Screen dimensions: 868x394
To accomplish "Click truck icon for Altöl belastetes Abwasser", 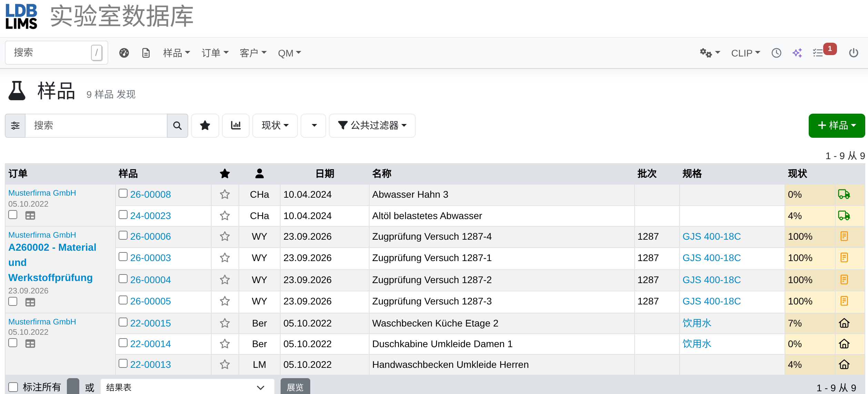I will point(844,216).
